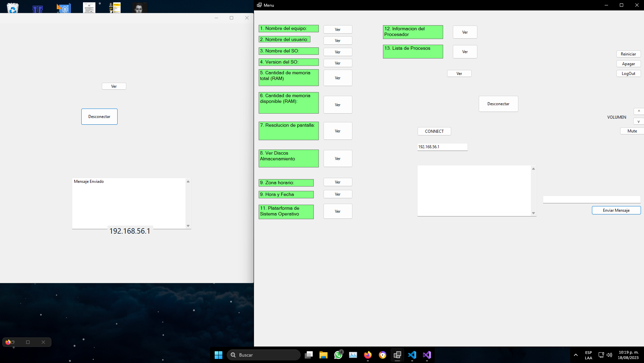Click the ESP LAA language indicator
644x363 pixels.
click(589, 355)
